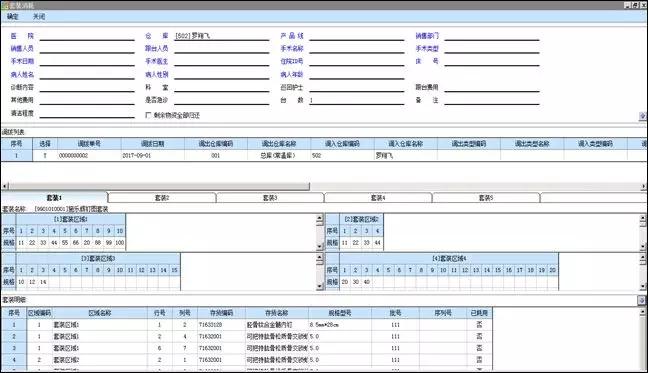Screen dimensions: 648x373
Task: Click the transfer list scrollbar left arrow
Action: pos(5,186)
